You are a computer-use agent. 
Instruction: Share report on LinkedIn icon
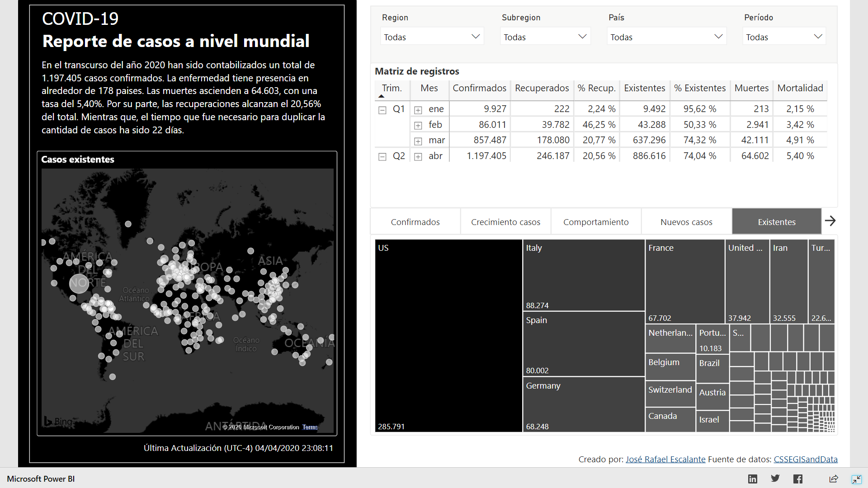[752, 479]
